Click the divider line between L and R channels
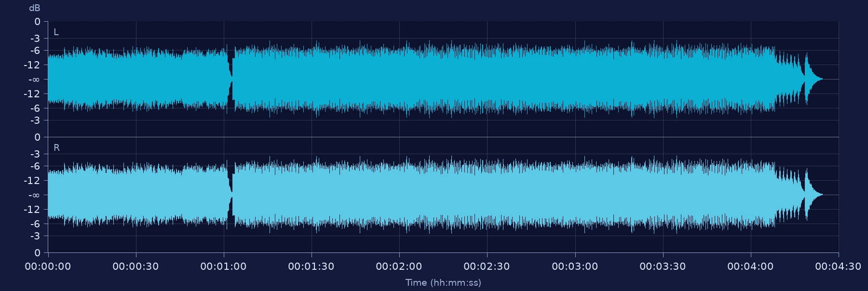868x291 pixels. pos(443,137)
